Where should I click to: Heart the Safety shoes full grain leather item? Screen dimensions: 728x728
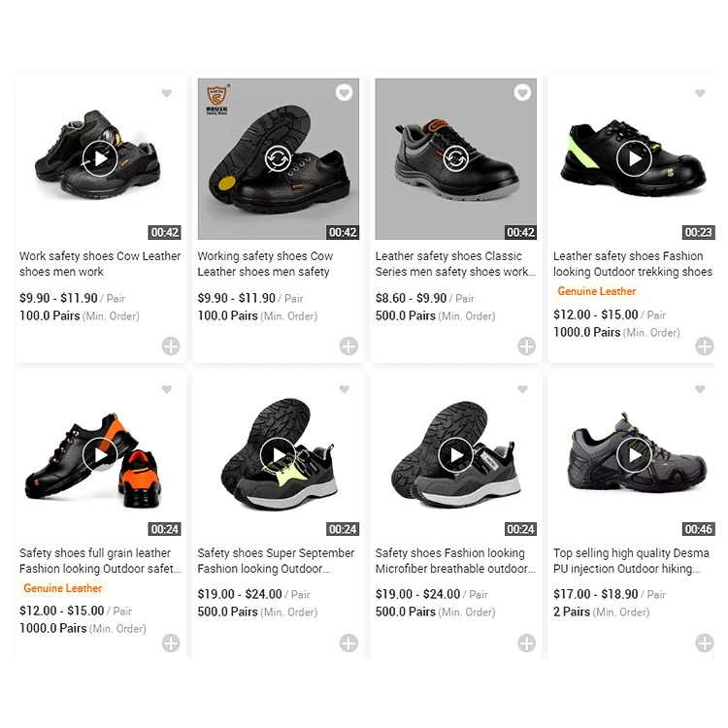pos(167,389)
